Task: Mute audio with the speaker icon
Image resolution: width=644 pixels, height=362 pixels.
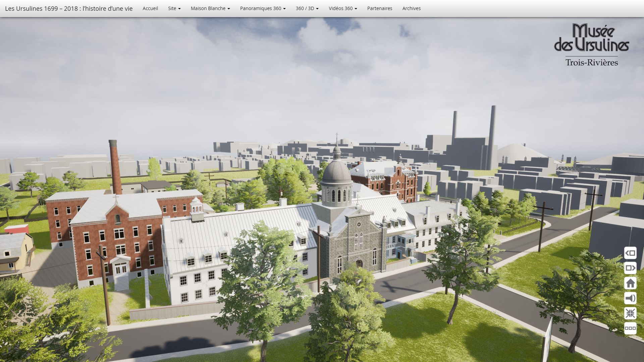Action: click(630, 298)
